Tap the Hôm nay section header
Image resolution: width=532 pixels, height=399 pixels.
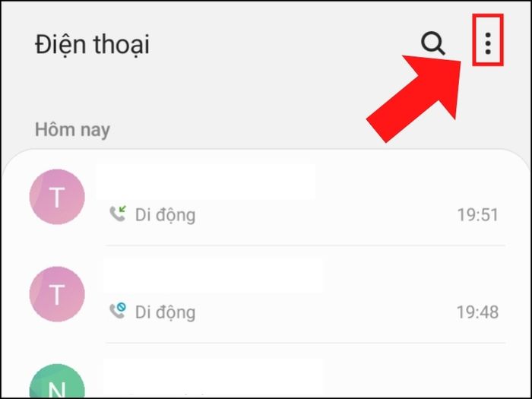point(73,130)
